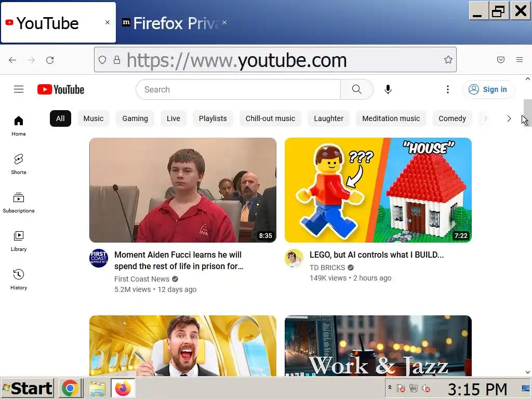The height and width of the screenshot is (399, 532).
Task: Click the search magnifier button
Action: tap(356, 89)
